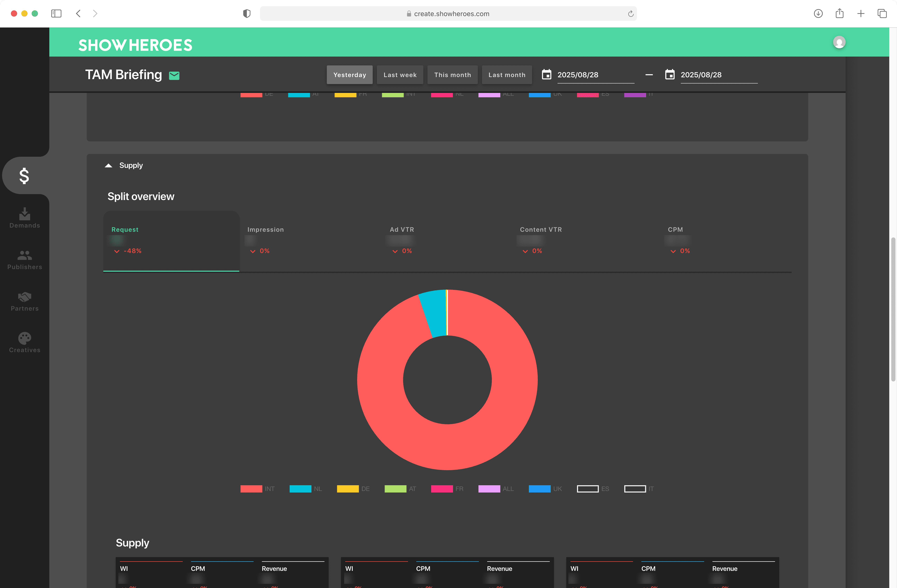Open the Demands sidebar section

(x=25, y=218)
